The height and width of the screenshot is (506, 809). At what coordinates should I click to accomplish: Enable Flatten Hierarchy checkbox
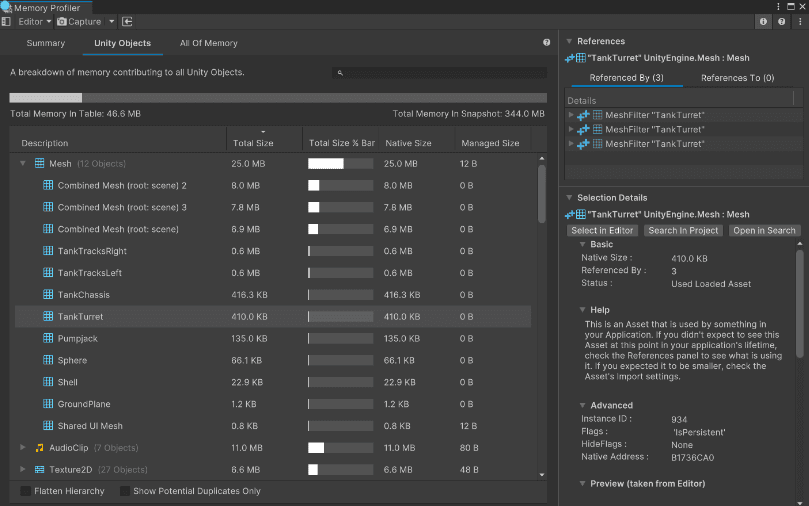coord(25,491)
